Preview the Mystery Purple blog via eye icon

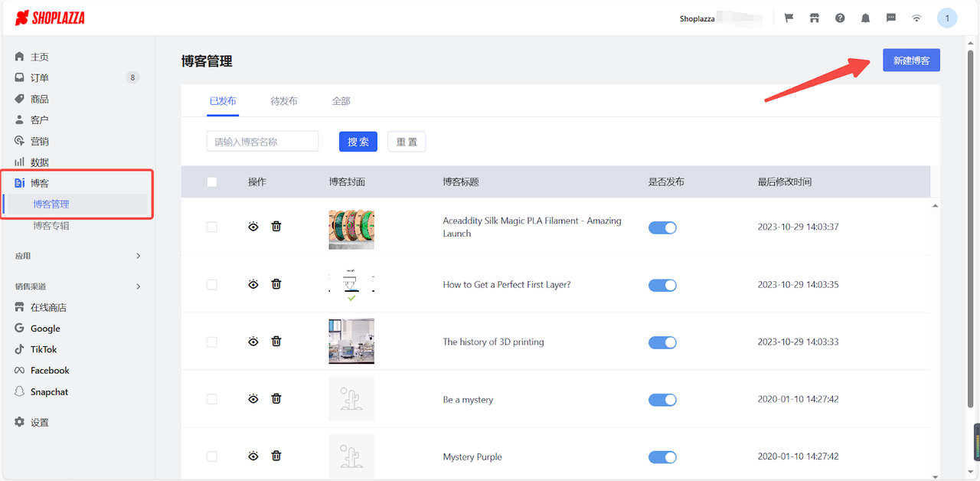253,456
